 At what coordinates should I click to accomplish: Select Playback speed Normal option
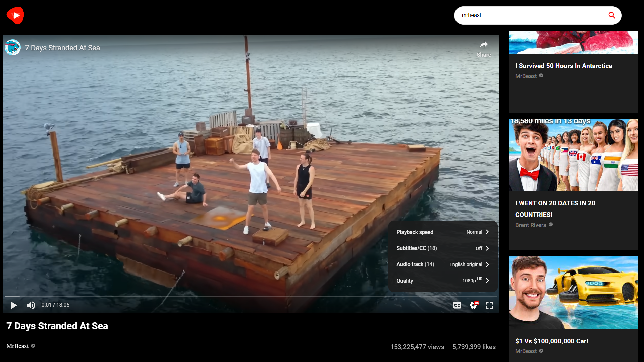[x=442, y=232]
